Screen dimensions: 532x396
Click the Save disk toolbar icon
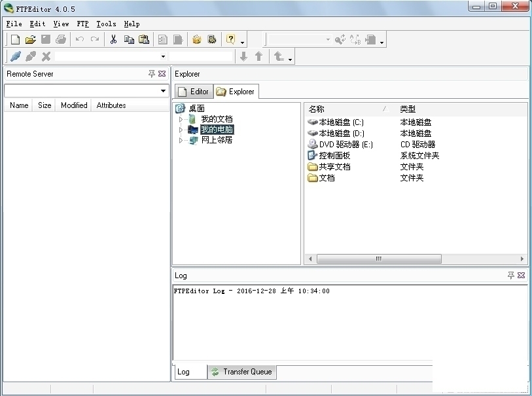pos(46,39)
